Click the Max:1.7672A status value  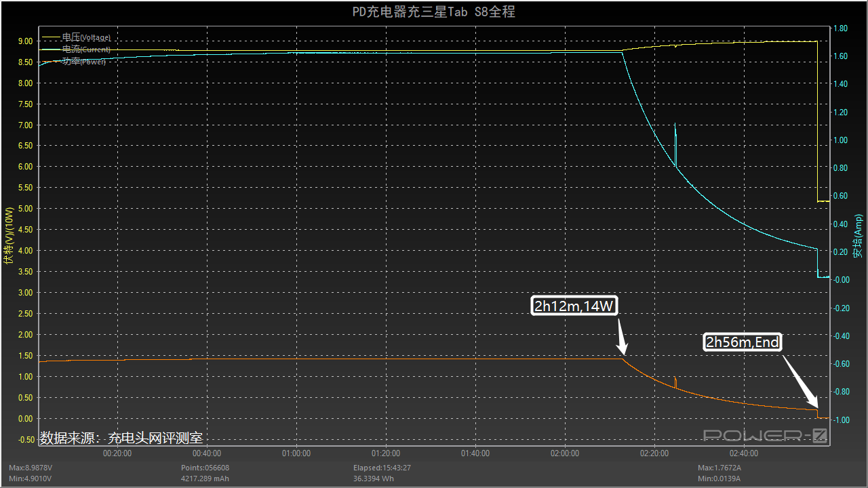(719, 468)
